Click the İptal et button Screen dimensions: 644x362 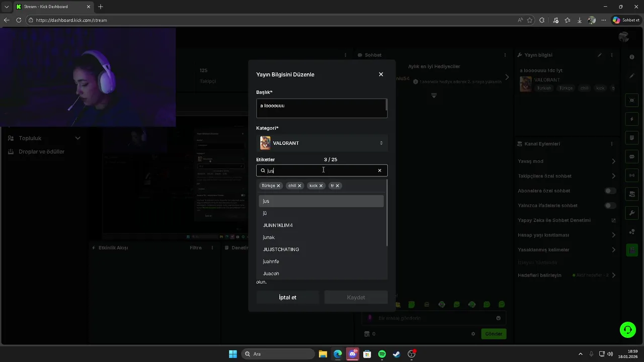click(288, 297)
